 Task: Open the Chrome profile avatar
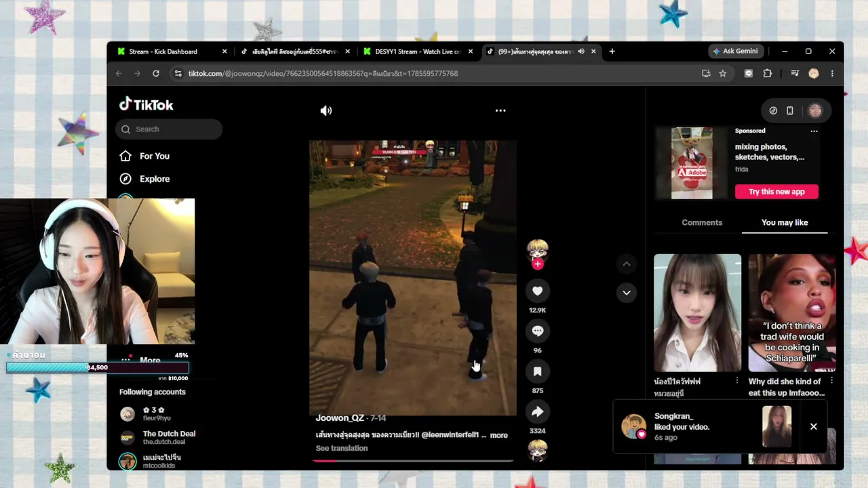tap(814, 73)
